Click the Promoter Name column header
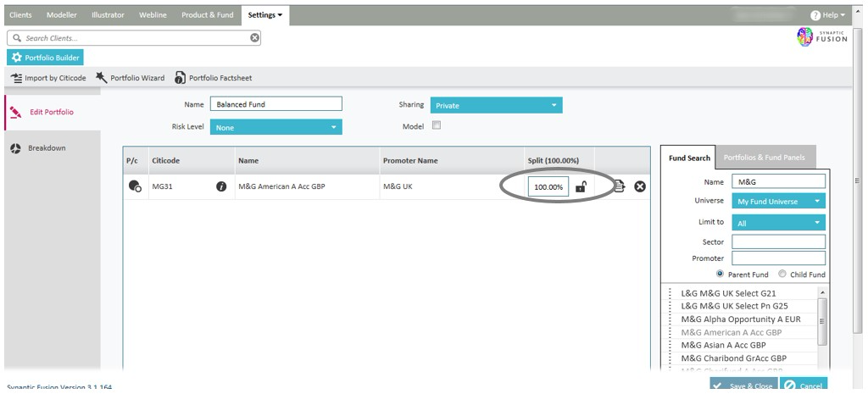The image size is (868, 394). [x=452, y=160]
